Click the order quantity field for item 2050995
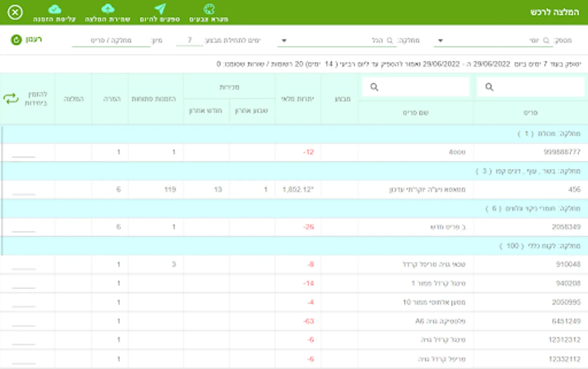This screenshot has height=369, width=588. point(24,302)
